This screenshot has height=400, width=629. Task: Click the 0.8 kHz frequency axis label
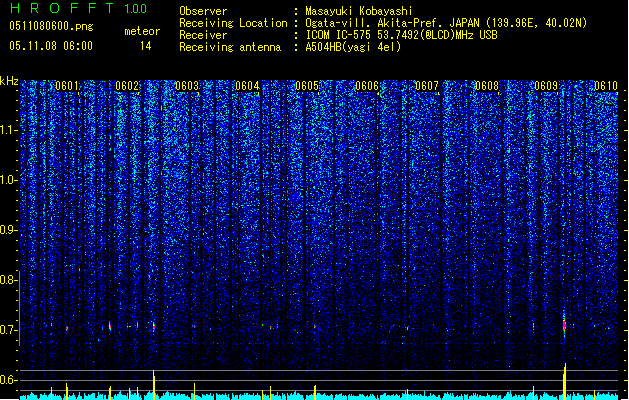pyautogui.click(x=9, y=280)
